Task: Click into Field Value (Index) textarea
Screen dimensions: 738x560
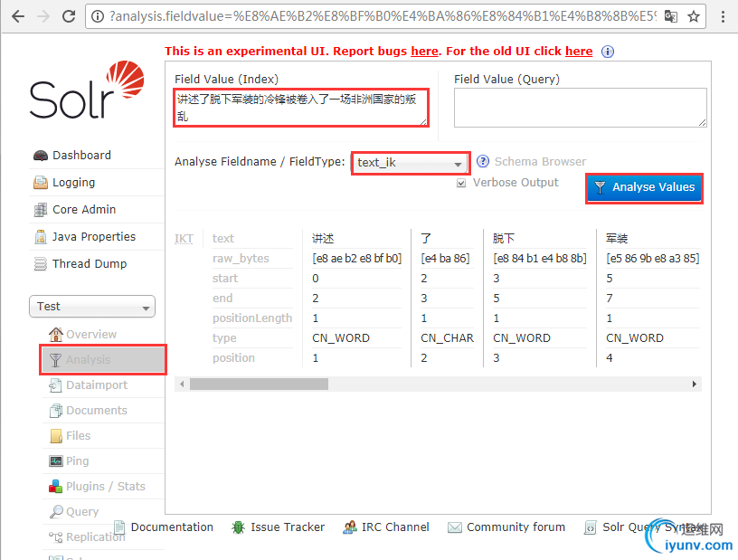Action: point(301,108)
